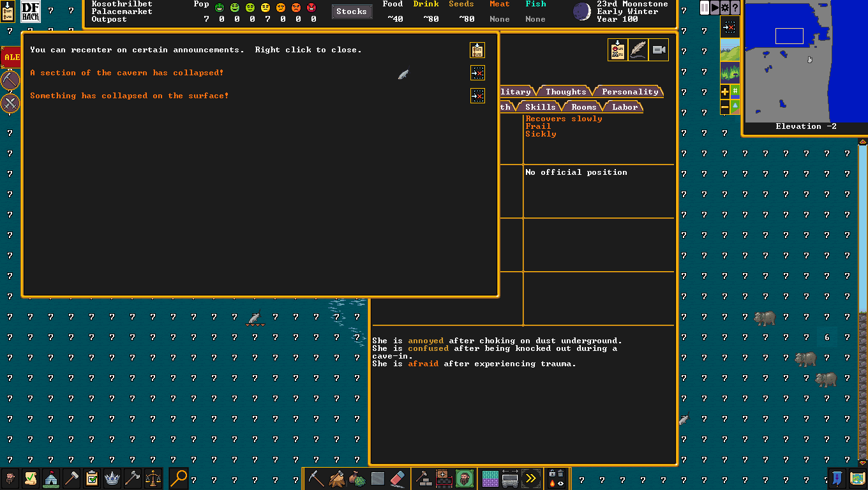The height and width of the screenshot is (490, 868).
Task: Jump to the cavern view thumbnail
Action: coord(730,71)
